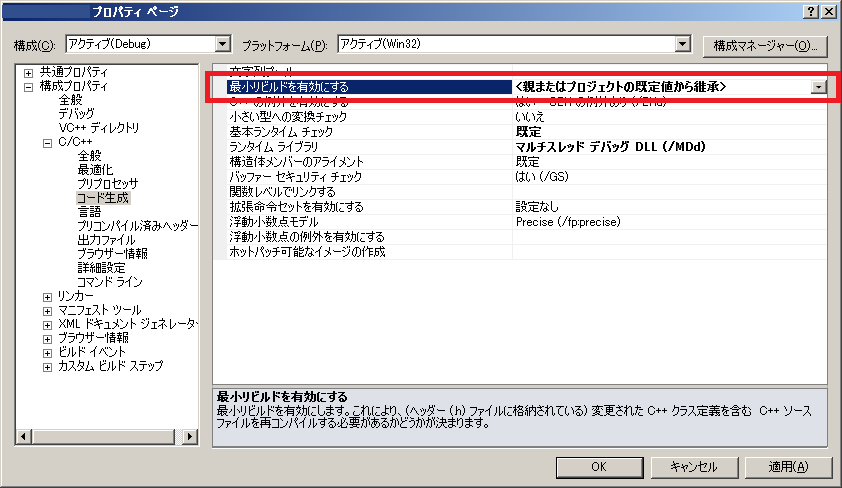Click the OK button
The image size is (842, 488).
point(599,467)
